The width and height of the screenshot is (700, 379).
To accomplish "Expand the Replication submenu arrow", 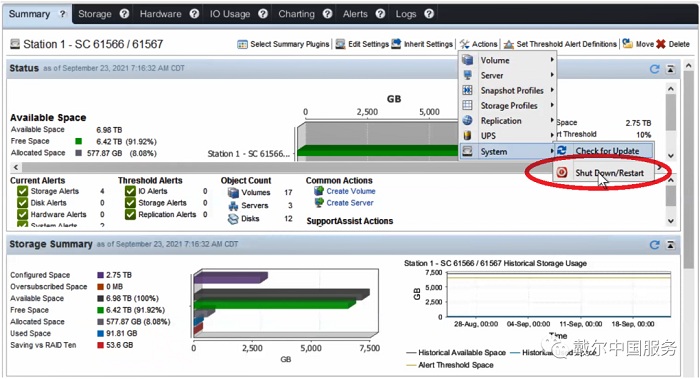I will (x=552, y=120).
